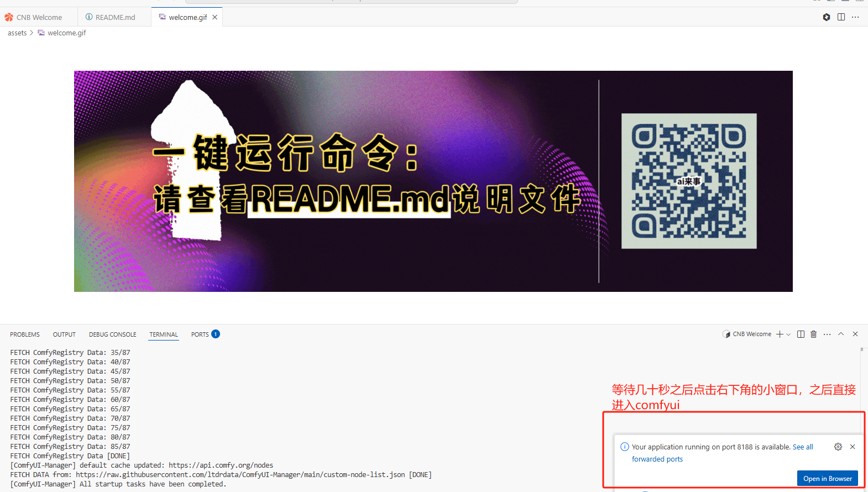This screenshot has height=492, width=868.
Task: Open the PORTS panel tab
Action: [x=200, y=334]
